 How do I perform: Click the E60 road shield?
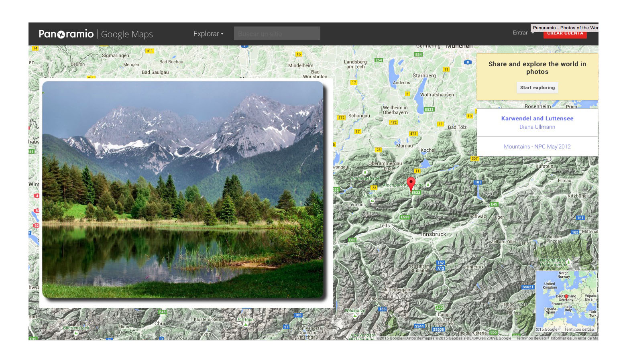pos(352,240)
